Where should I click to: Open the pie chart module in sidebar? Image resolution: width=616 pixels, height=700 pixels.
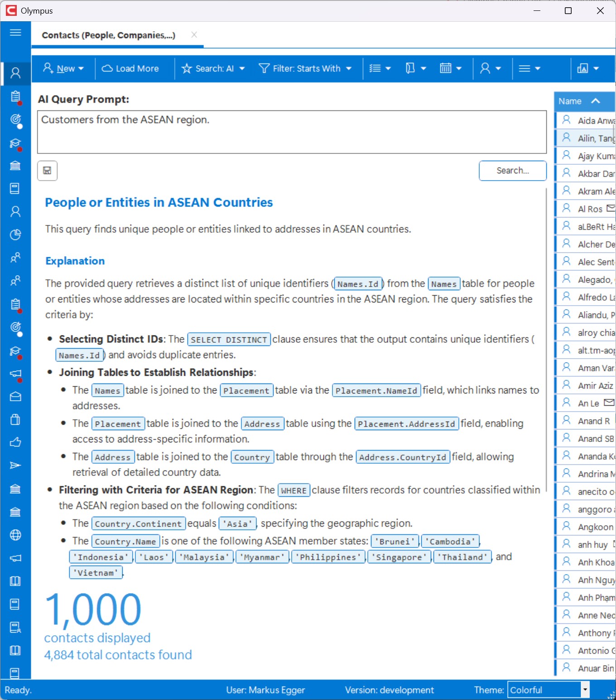pyautogui.click(x=15, y=235)
